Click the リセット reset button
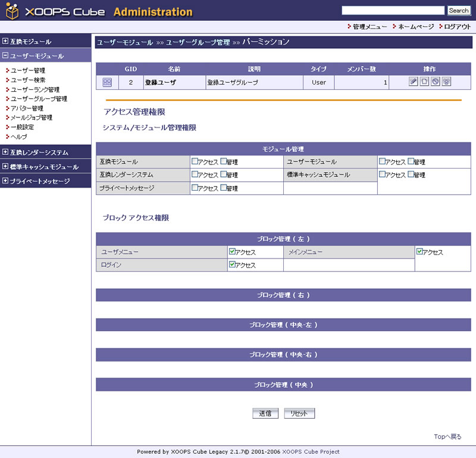The width and height of the screenshot is (476, 458). [x=299, y=413]
